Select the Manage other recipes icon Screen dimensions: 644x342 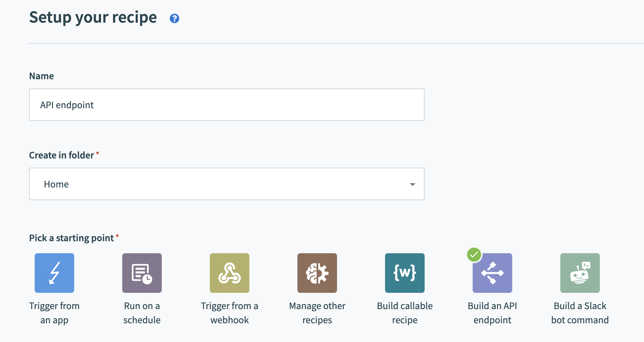click(317, 273)
